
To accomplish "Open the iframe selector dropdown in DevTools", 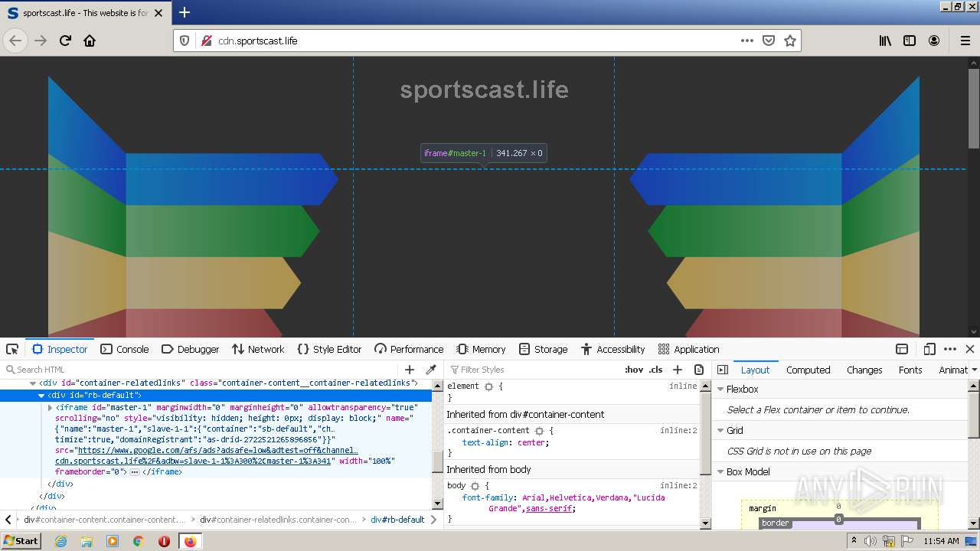I will [x=902, y=349].
